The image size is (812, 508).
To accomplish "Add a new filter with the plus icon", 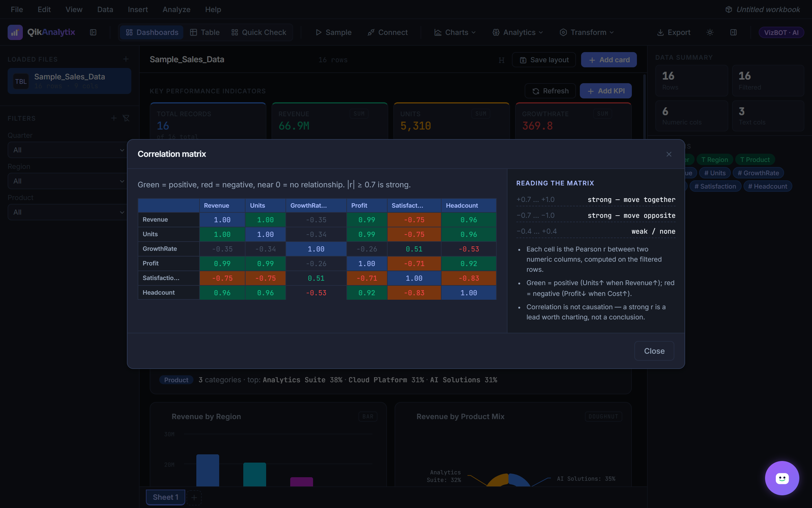I will [x=114, y=118].
